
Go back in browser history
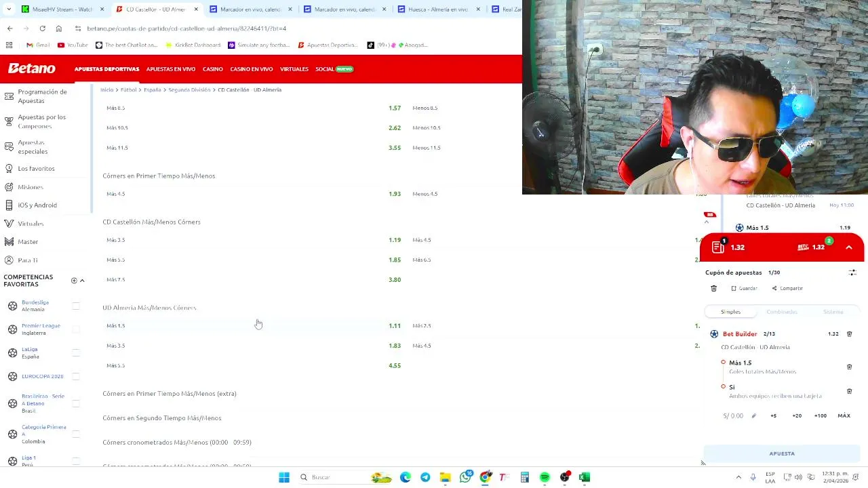coord(9,28)
